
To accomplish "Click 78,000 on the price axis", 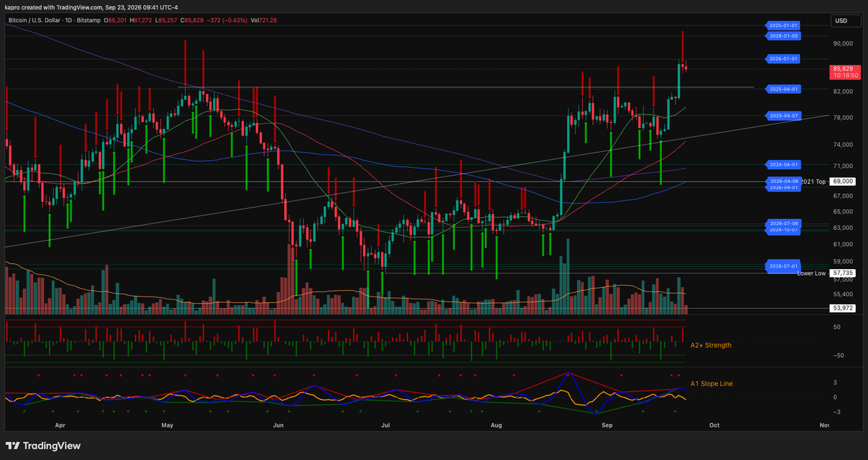I will [843, 117].
